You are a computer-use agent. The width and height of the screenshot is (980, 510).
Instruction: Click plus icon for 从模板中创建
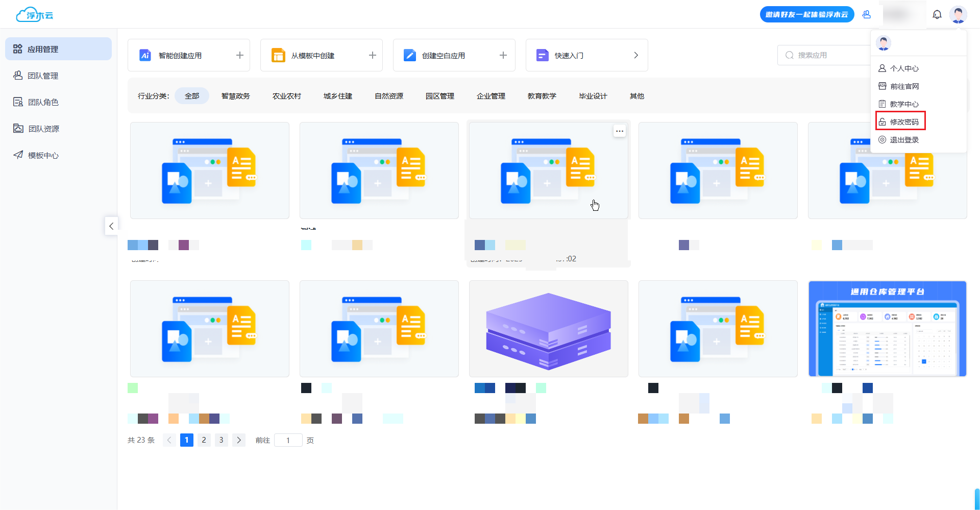click(372, 55)
